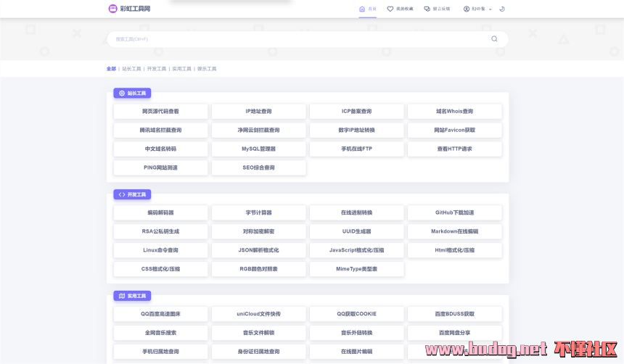Viewport: 624px width, 364px height.
Task: Open GitHub下载加速 tool
Action: coord(454,212)
